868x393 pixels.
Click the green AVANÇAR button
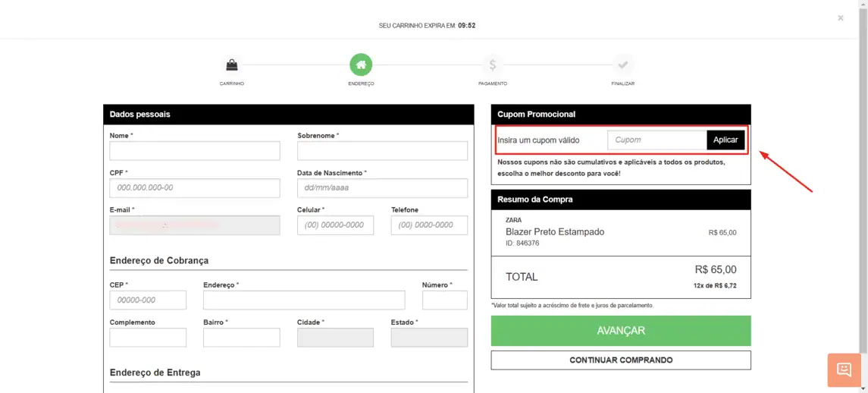[x=621, y=331]
